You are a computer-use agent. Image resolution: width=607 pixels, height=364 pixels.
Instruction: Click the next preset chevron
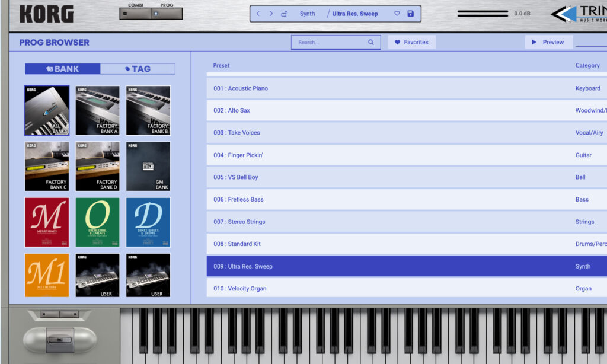click(271, 13)
